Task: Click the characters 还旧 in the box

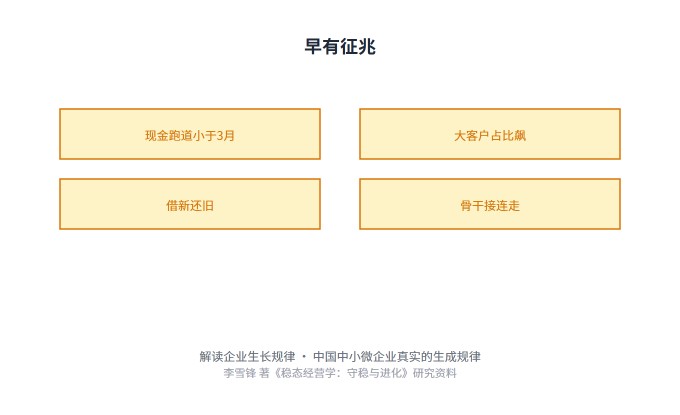Action: click(x=202, y=206)
